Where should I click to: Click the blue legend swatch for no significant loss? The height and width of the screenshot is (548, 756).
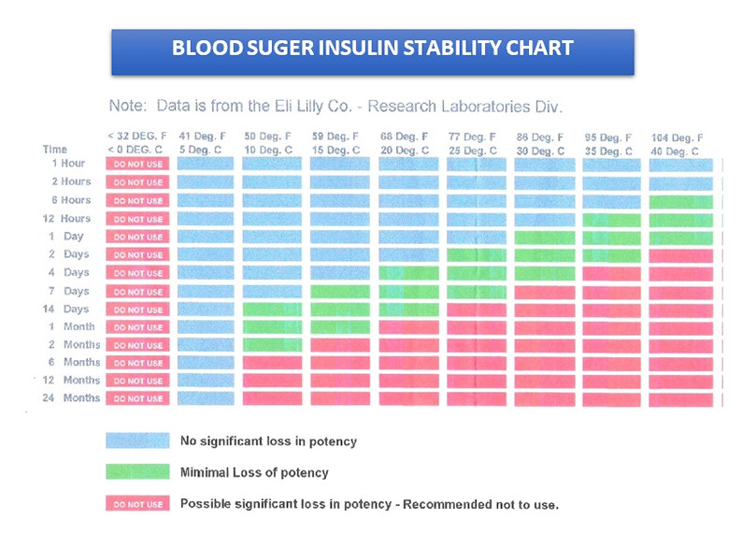(138, 440)
